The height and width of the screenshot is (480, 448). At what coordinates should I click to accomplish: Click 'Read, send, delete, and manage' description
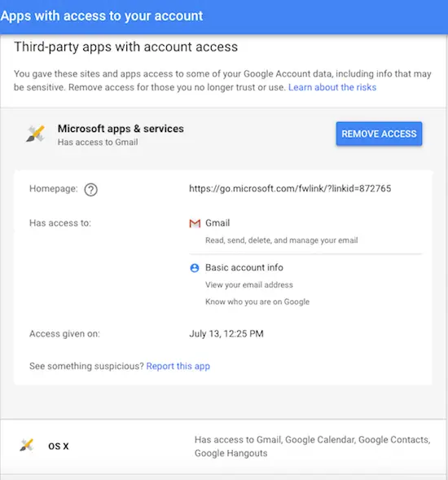281,240
